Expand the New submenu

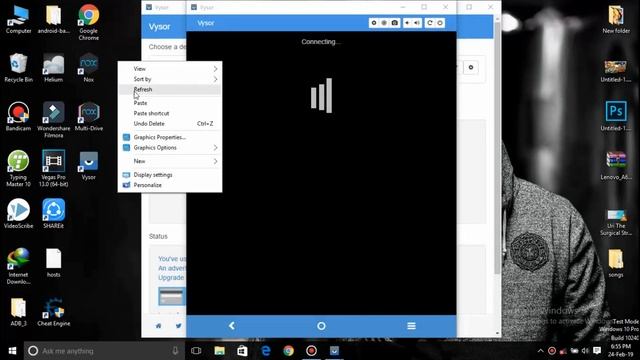pos(170,161)
